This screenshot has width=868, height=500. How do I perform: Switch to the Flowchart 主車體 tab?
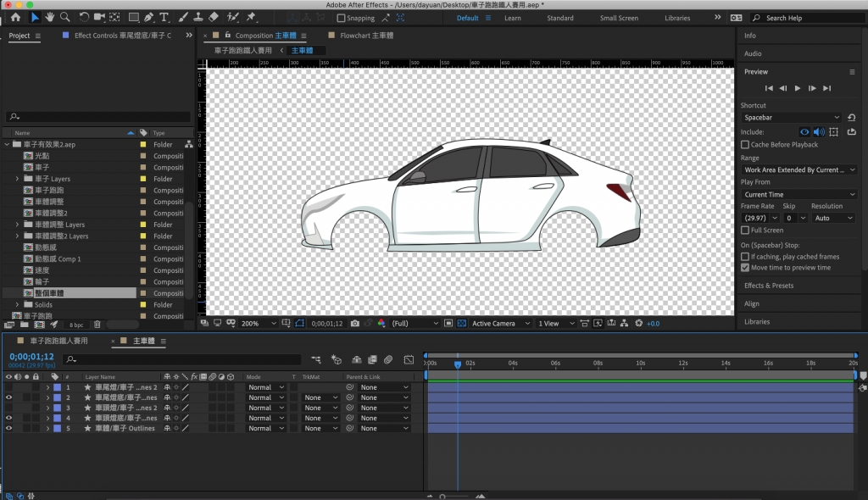click(366, 36)
